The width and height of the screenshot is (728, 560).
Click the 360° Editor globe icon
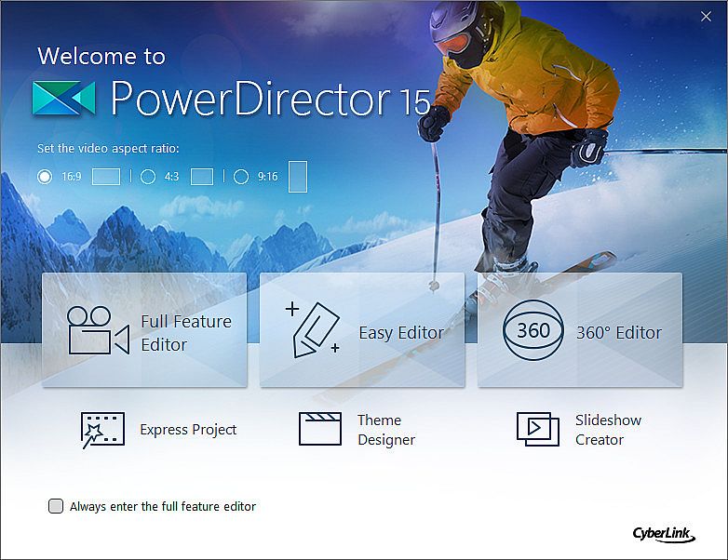[x=533, y=331]
